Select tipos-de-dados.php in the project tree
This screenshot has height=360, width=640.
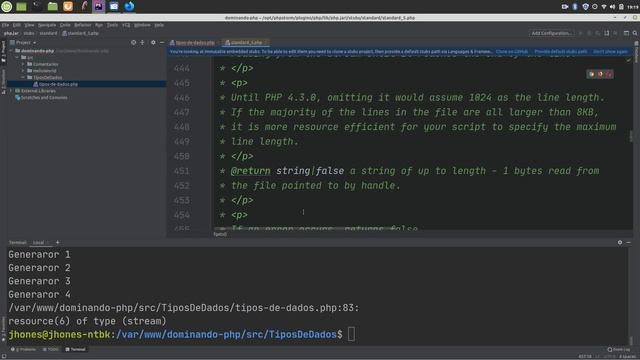pyautogui.click(x=58, y=84)
